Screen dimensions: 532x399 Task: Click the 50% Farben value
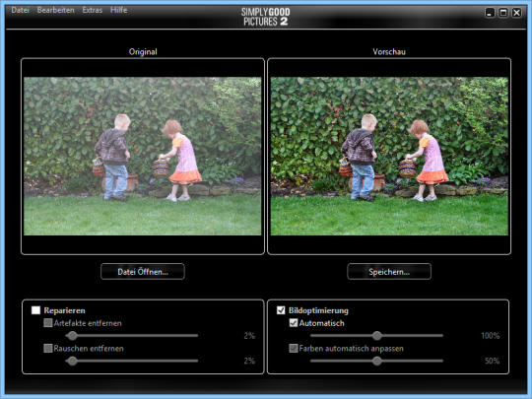click(492, 361)
